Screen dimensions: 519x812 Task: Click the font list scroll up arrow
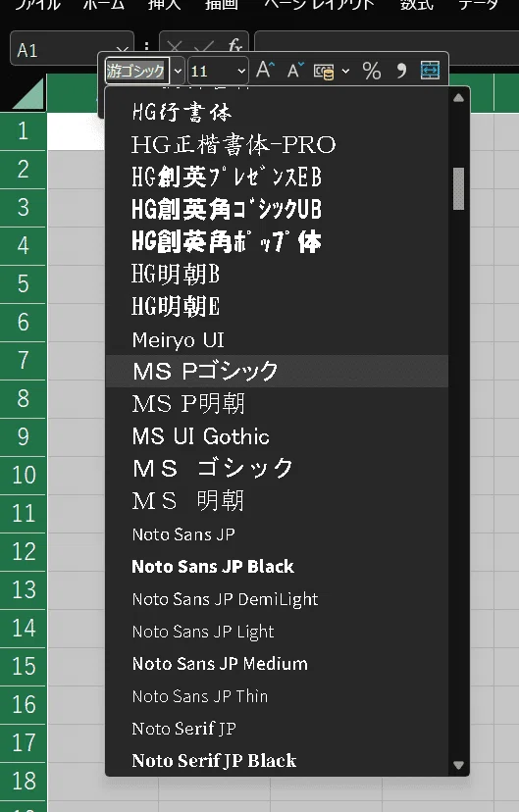pos(458,98)
